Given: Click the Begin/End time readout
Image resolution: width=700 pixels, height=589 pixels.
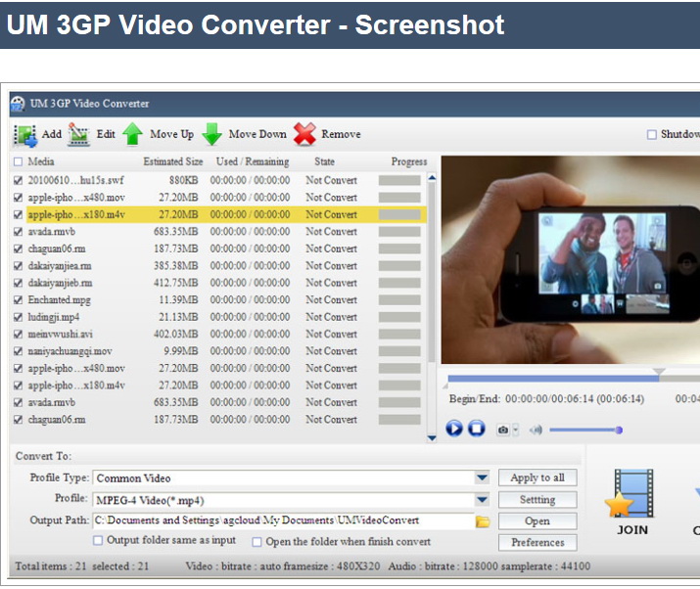Looking at the screenshot, I should tap(547, 399).
